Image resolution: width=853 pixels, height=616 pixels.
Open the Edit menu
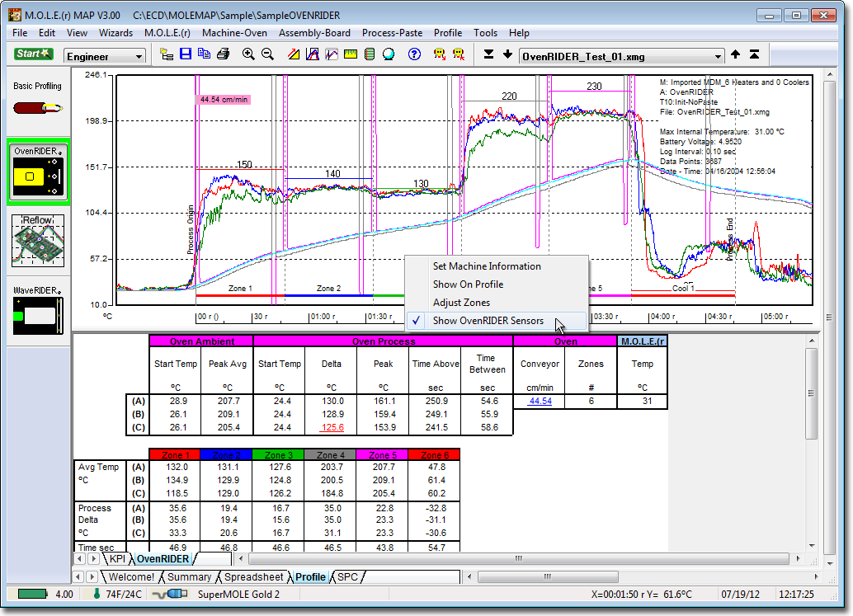tap(47, 33)
